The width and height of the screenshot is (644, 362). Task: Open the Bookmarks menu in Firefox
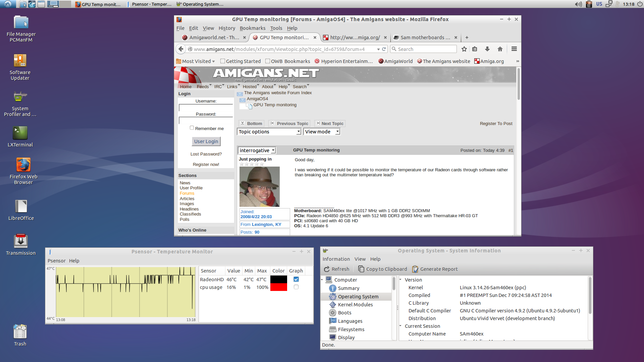tap(252, 28)
